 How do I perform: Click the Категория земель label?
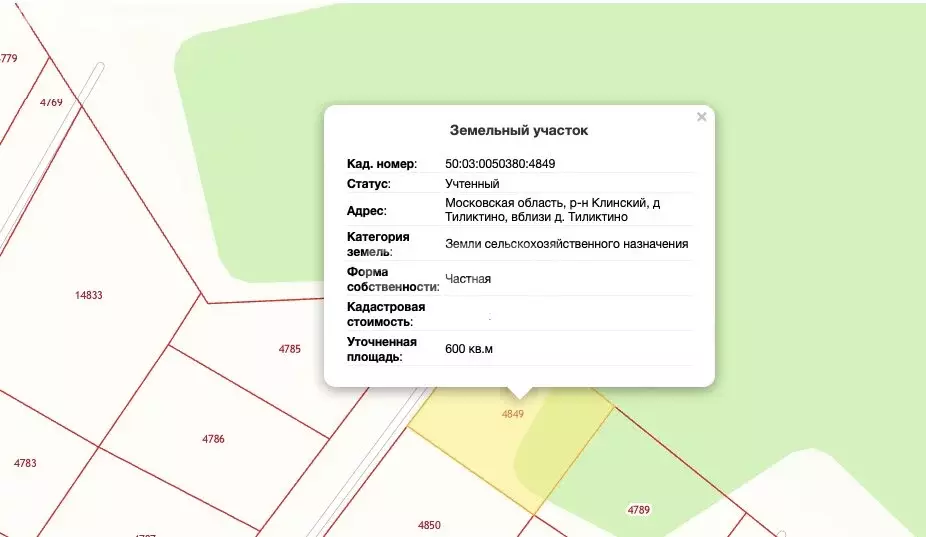378,244
